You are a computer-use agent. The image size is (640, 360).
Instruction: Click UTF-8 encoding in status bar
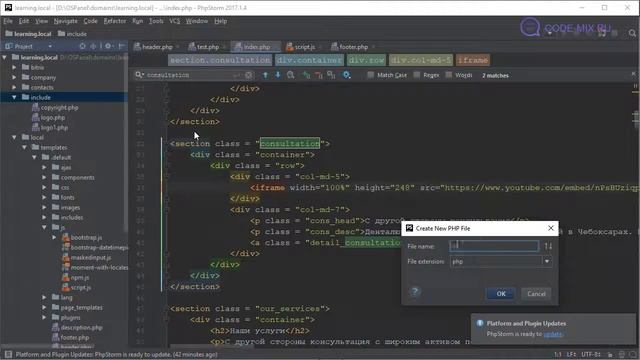[x=591, y=354]
